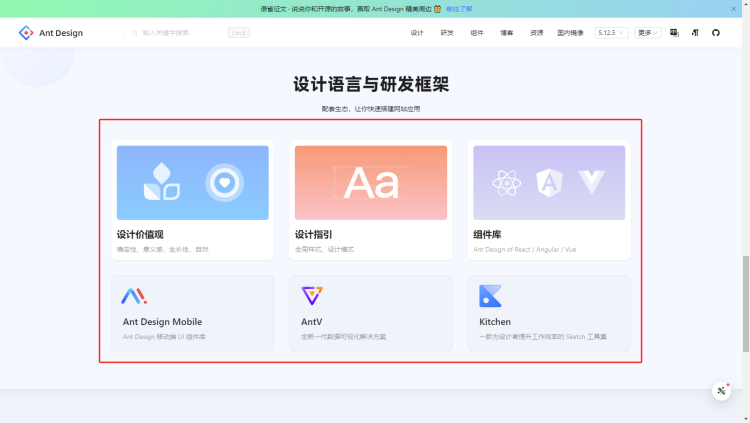Open the 5.12.5 version dropdown
The height and width of the screenshot is (423, 750).
(611, 33)
